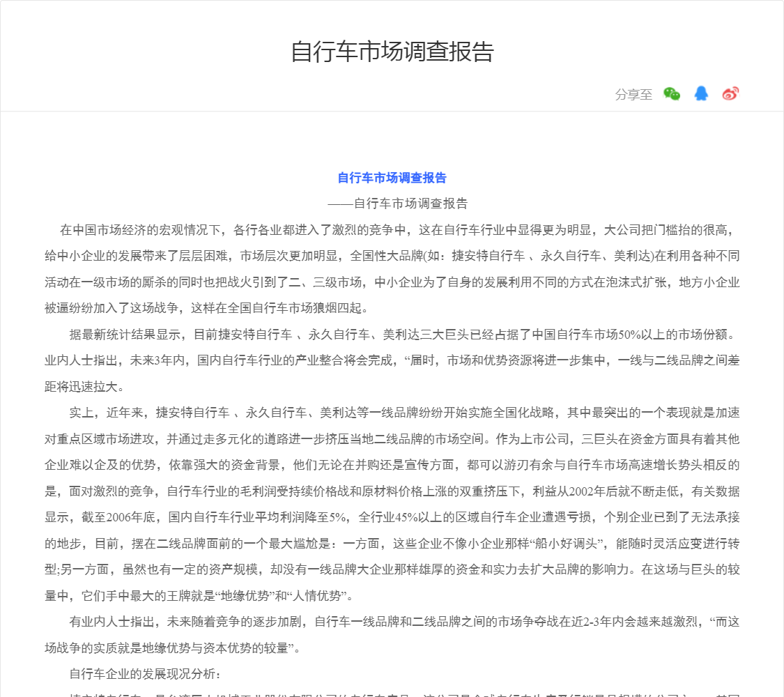This screenshot has width=784, height=697.
Task: Click the line starting 有业内人士指出
Action: (404, 622)
